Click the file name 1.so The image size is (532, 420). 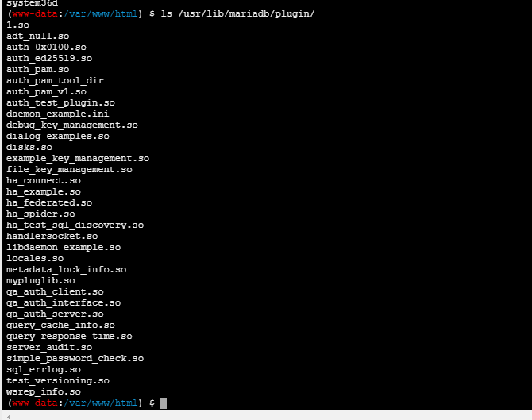point(17,25)
